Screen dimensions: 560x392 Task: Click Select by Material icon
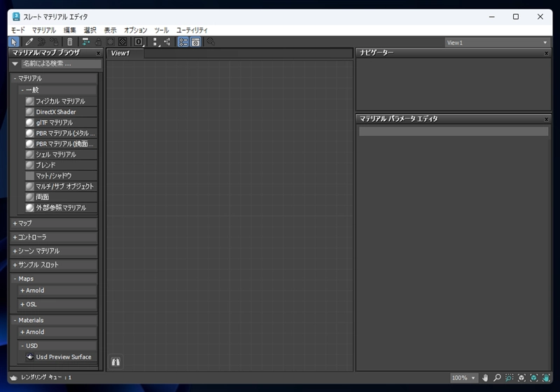[x=211, y=42]
